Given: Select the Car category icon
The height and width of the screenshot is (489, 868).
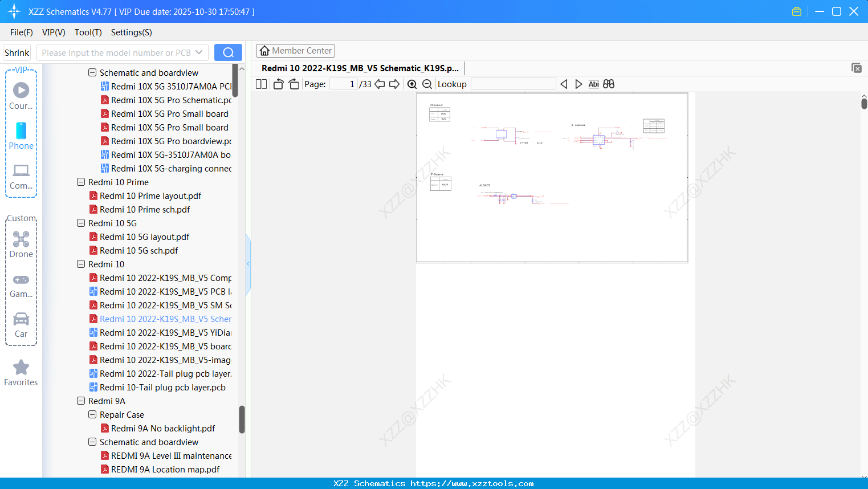Looking at the screenshot, I should pyautogui.click(x=21, y=325).
